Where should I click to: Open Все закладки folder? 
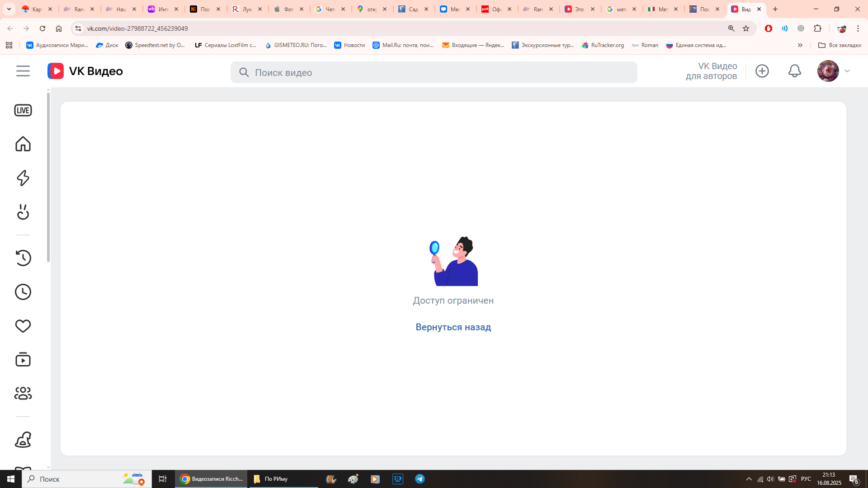840,45
